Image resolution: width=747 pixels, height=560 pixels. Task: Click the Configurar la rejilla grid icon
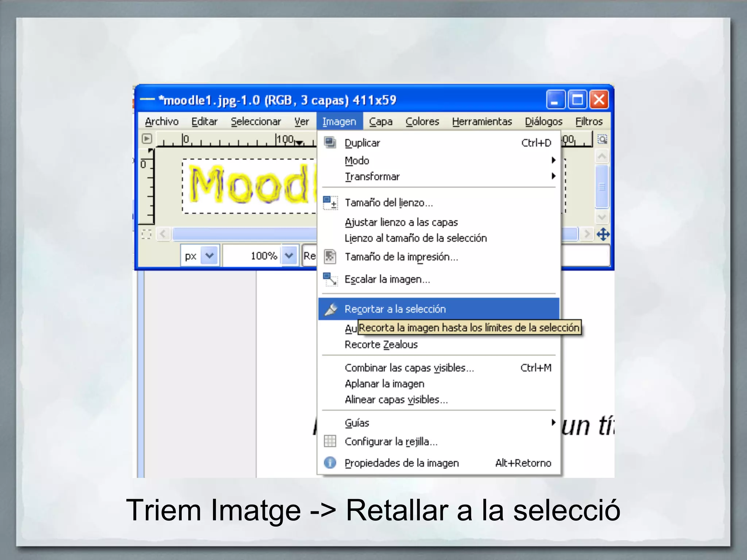click(330, 441)
